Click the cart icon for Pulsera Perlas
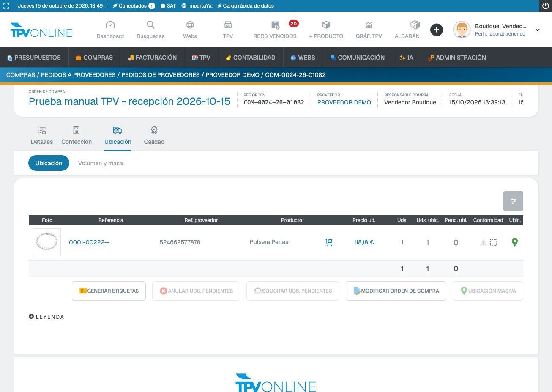 329,242
